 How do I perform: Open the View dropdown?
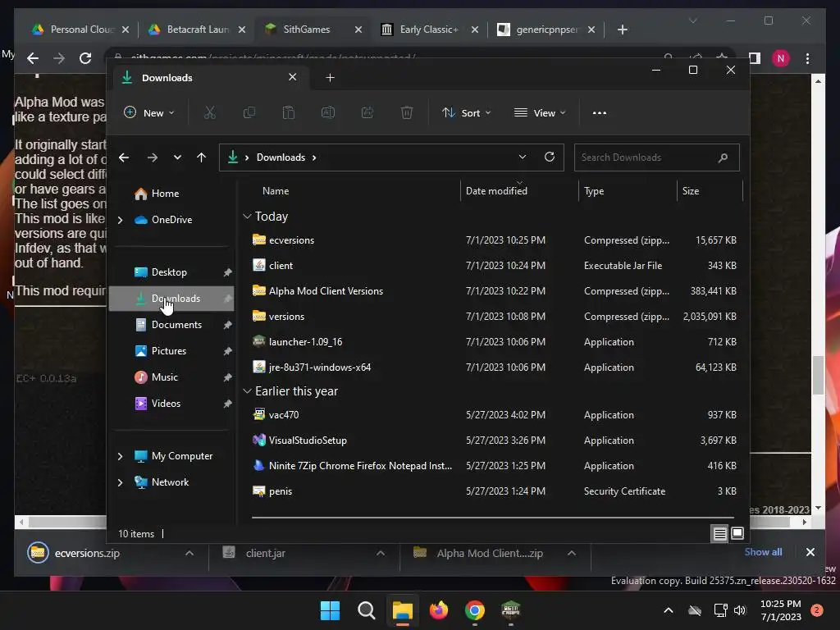click(540, 113)
